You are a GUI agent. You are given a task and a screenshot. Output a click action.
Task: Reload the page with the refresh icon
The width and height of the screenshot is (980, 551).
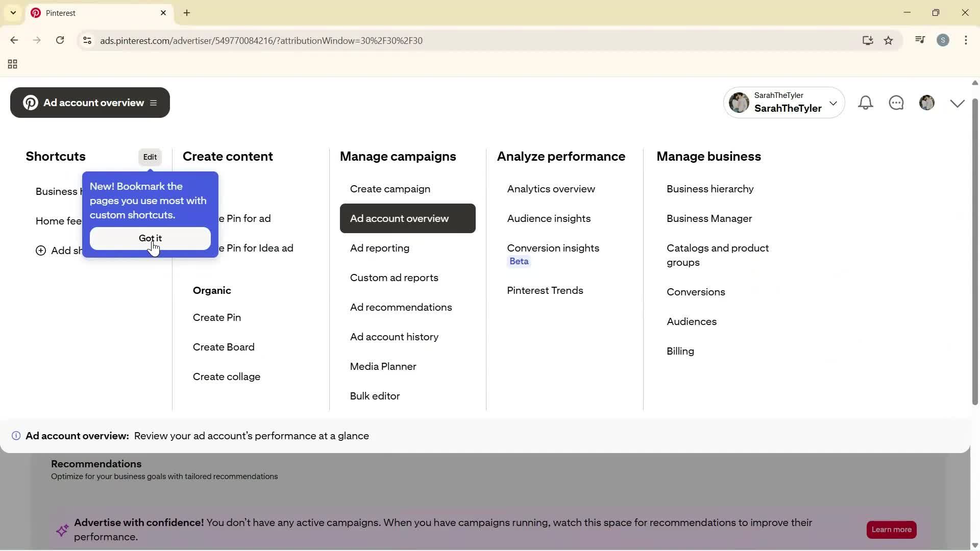[x=60, y=40]
